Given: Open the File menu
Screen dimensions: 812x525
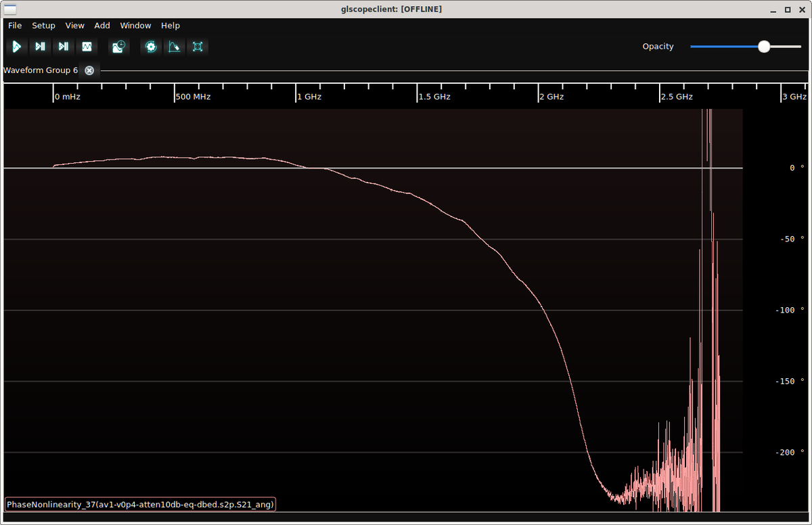Looking at the screenshot, I should (x=15, y=26).
